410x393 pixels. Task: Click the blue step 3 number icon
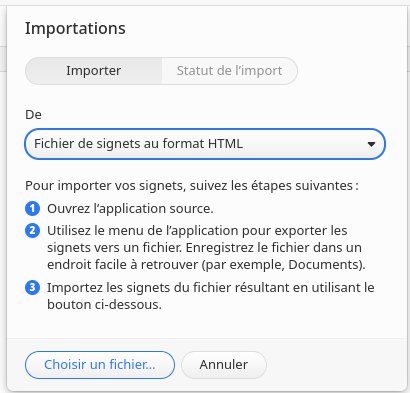32,287
